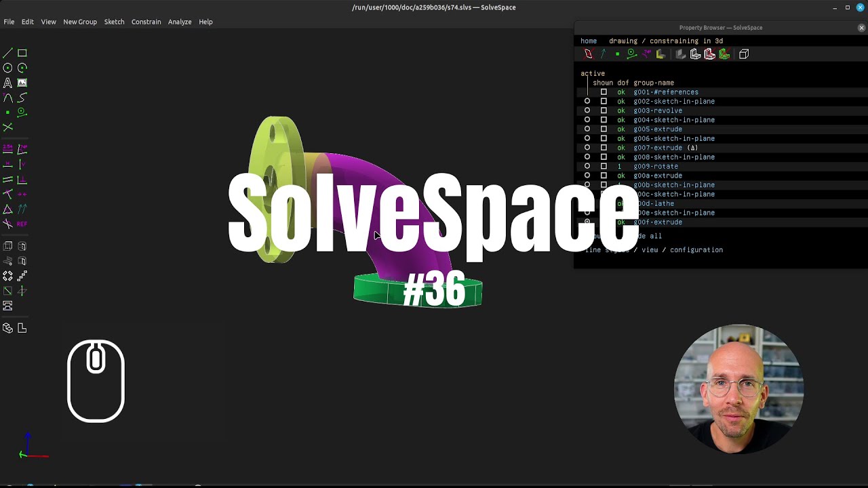Toggle occluded lines display icon

[x=744, y=54]
